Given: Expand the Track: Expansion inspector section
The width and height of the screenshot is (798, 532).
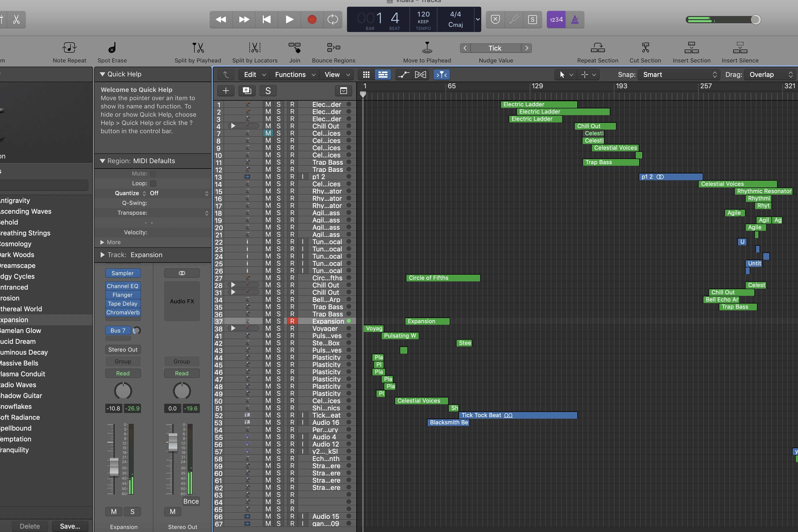Looking at the screenshot, I should tap(102, 255).
